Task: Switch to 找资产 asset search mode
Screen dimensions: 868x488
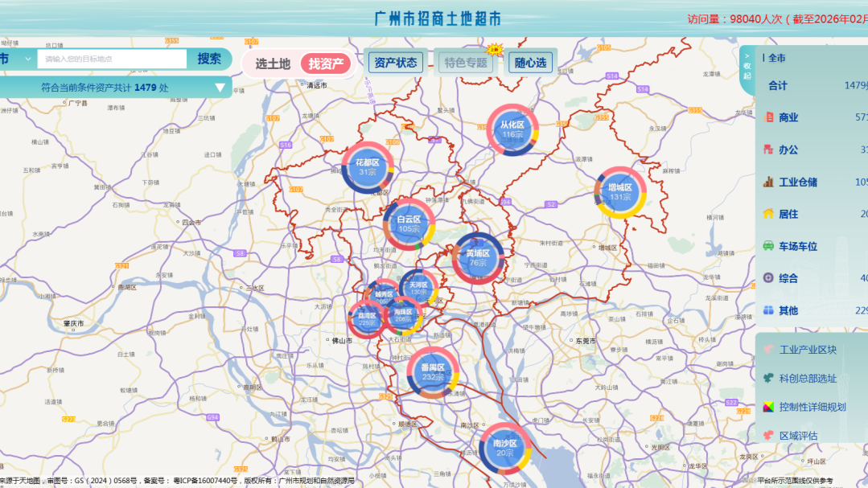Action: (x=326, y=64)
